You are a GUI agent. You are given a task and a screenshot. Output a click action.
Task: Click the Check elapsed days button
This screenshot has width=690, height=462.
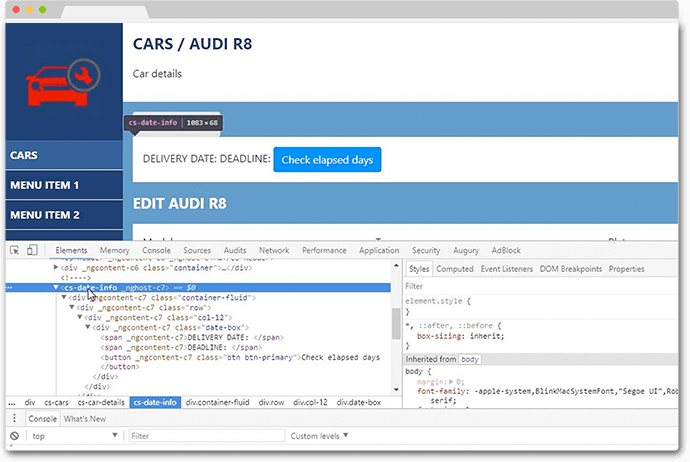click(x=327, y=159)
